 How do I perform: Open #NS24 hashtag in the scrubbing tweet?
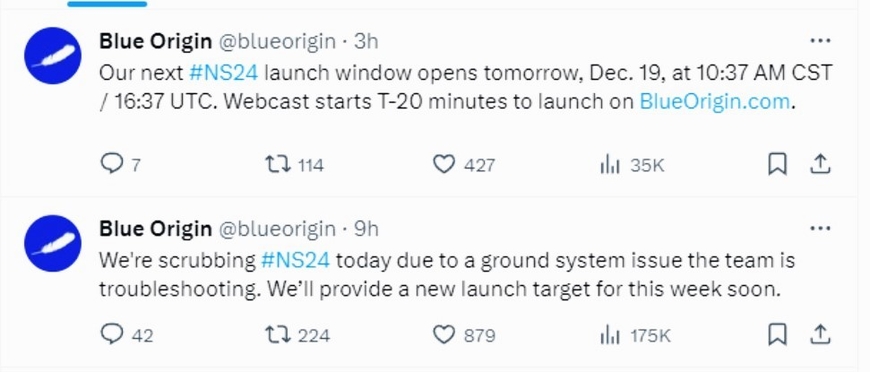(295, 260)
